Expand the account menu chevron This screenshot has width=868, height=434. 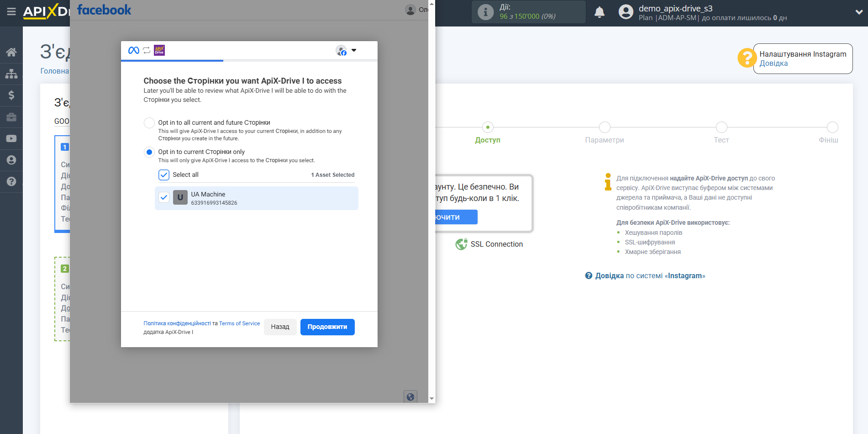(859, 12)
